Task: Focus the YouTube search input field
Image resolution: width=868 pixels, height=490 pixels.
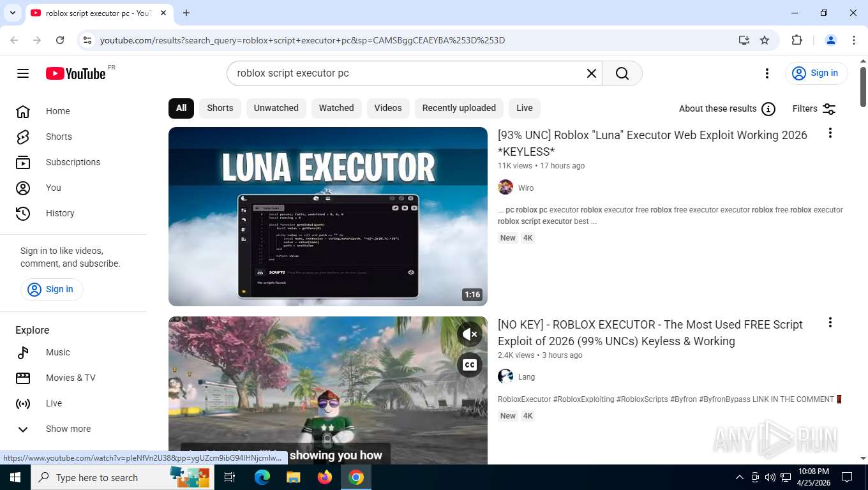Action: (408, 73)
